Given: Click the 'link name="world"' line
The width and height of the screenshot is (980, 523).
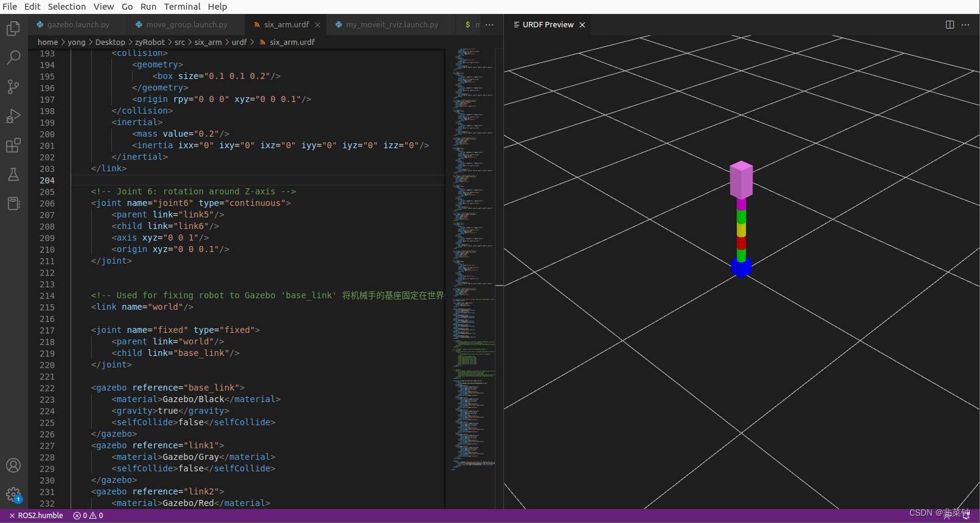Looking at the screenshot, I should pyautogui.click(x=142, y=307).
